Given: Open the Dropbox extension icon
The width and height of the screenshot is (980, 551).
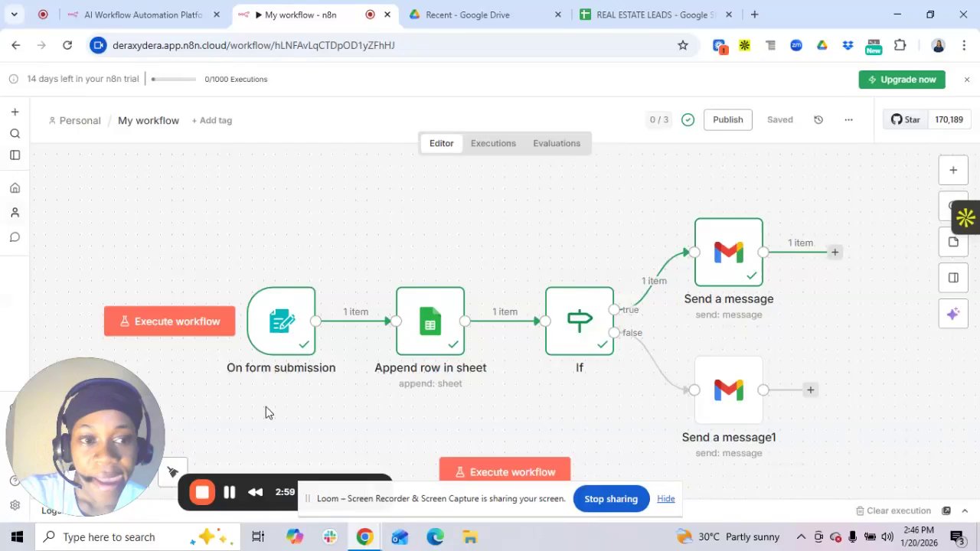Looking at the screenshot, I should tap(848, 45).
